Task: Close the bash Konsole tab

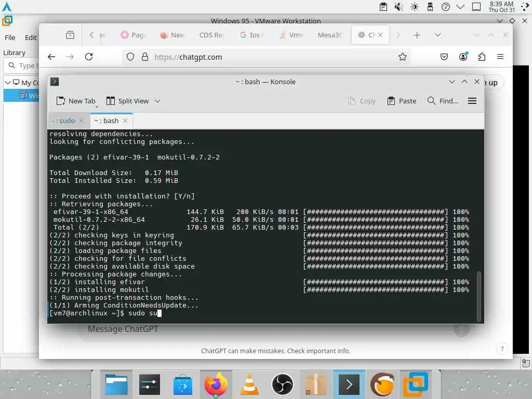Action: click(x=125, y=121)
